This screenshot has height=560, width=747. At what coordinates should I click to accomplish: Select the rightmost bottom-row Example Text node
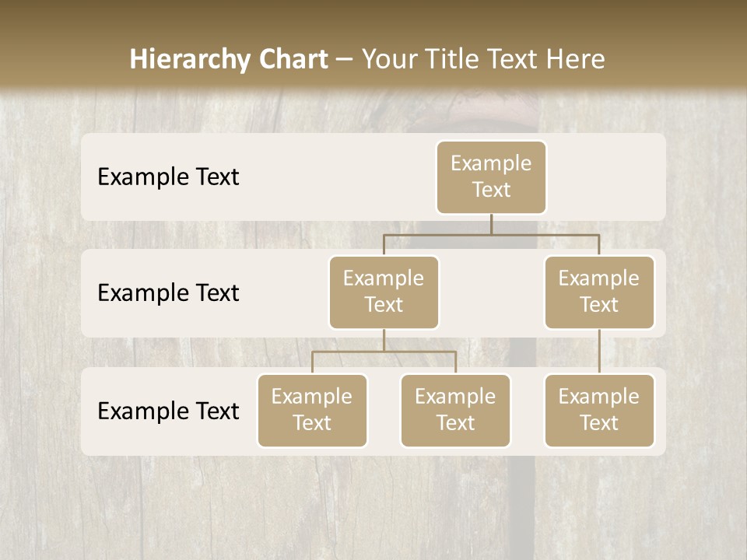(x=599, y=411)
